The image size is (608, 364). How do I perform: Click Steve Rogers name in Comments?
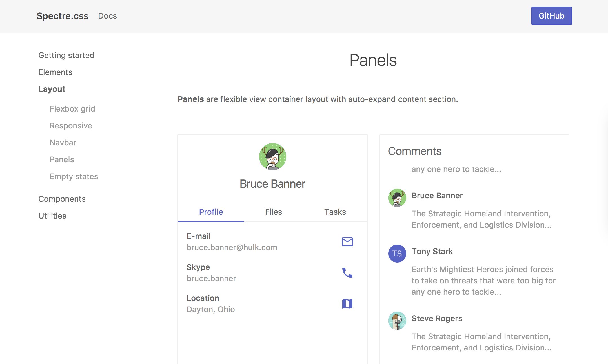pos(437,318)
